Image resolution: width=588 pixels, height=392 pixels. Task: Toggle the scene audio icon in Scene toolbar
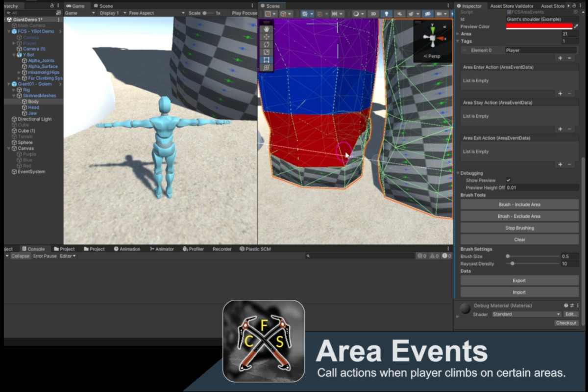[x=399, y=14]
